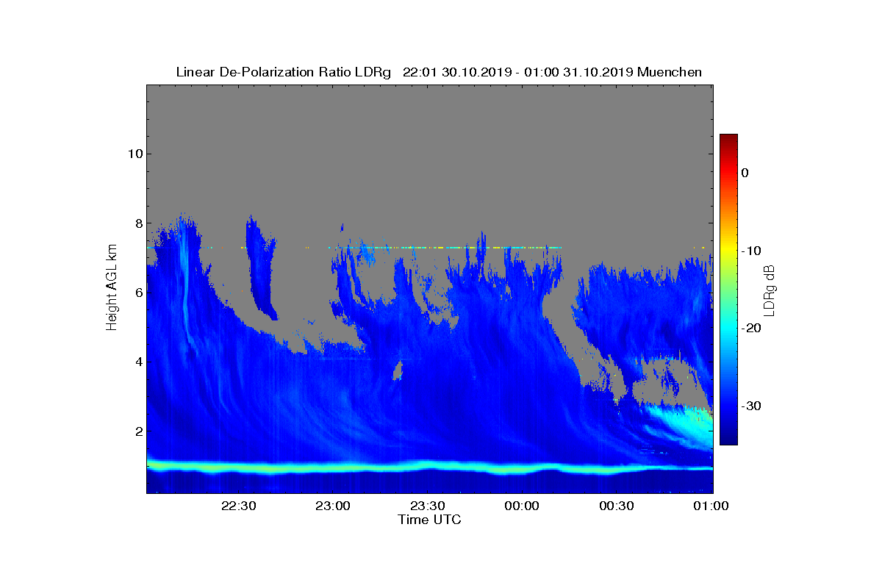Screen dimensions: 882x588
Task: Click the height tick label 8
Action: 138,223
